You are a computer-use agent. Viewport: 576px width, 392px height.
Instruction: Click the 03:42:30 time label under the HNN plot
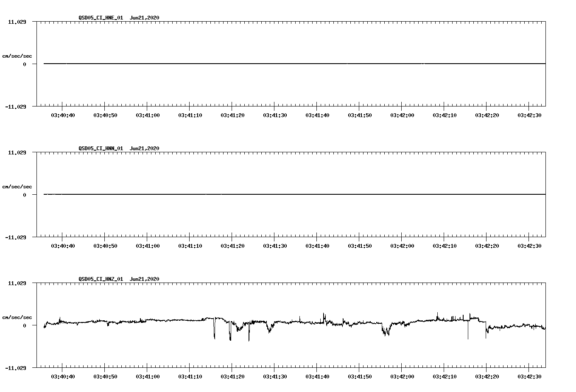(529, 246)
